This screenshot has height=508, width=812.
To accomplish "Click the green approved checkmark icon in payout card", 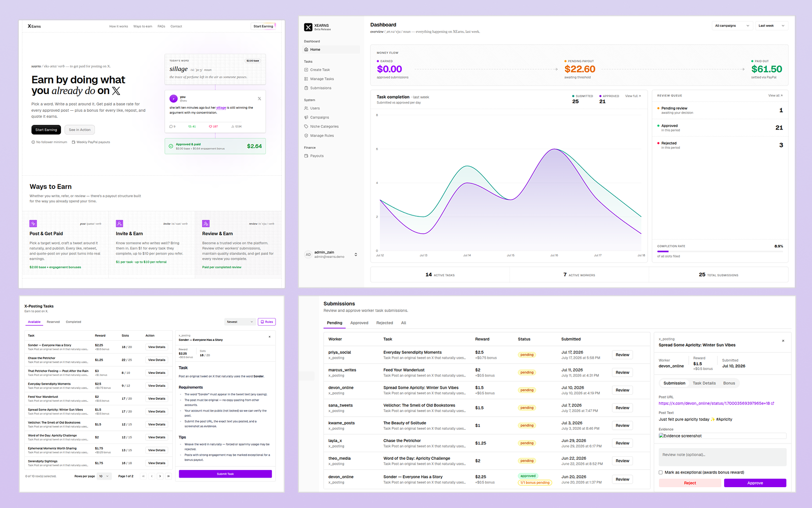I will pos(171,146).
